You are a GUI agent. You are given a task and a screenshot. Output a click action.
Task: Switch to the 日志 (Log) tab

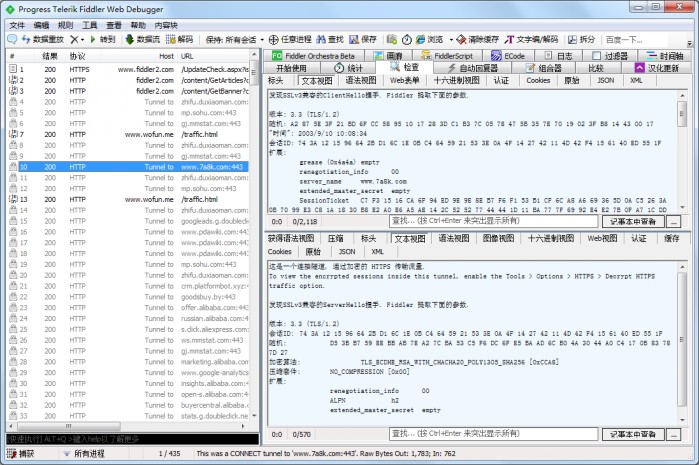[x=559, y=56]
